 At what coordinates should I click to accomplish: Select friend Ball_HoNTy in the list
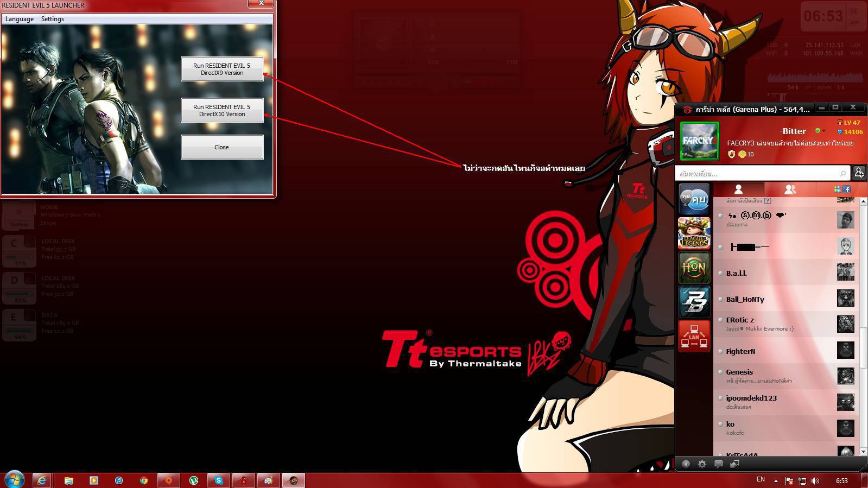click(x=786, y=299)
